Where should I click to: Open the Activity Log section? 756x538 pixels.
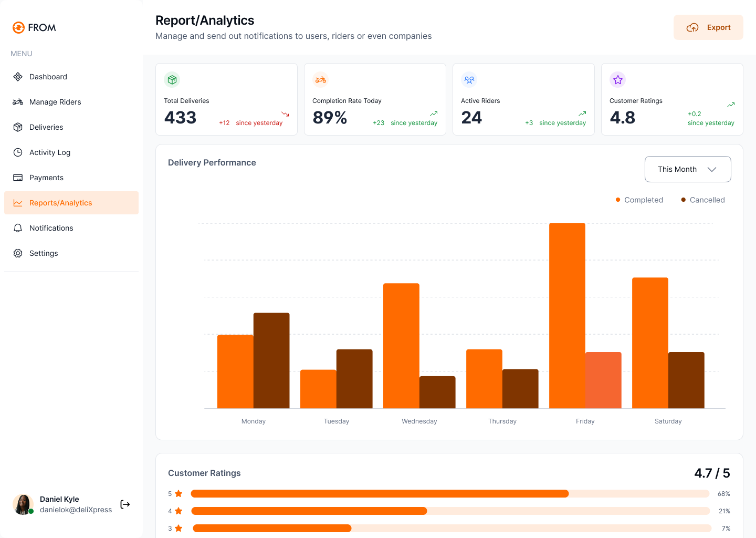click(x=50, y=152)
